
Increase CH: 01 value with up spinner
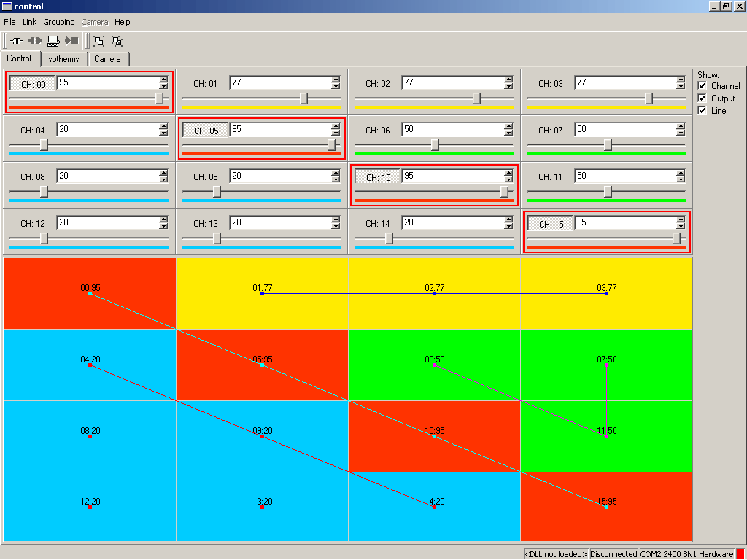(x=336, y=80)
